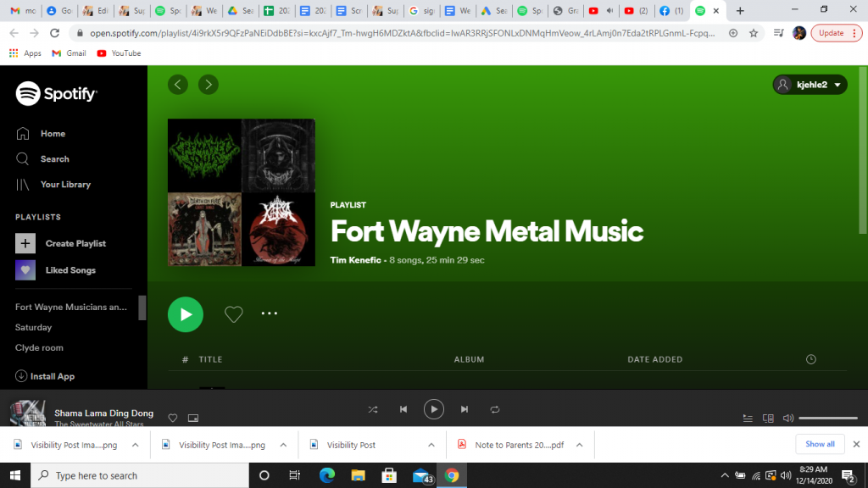Expand first Visibility Post Ima png download options
The height and width of the screenshot is (488, 868).
[x=135, y=445]
